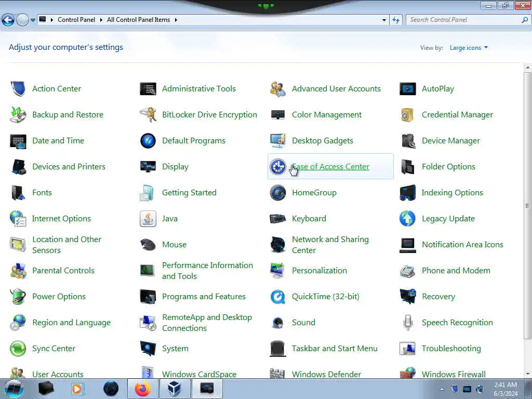The height and width of the screenshot is (399, 532).
Task: Open Taskbar and Start Menu link
Action: (x=335, y=349)
